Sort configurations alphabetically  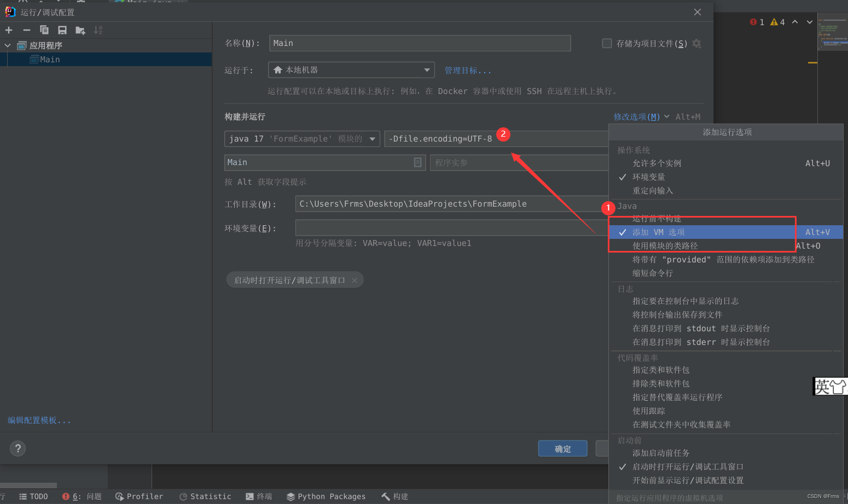pos(98,30)
